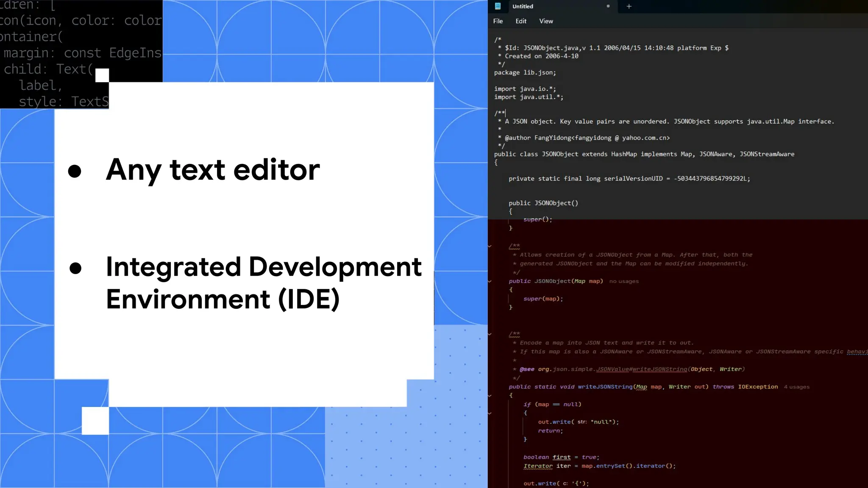This screenshot has height=488, width=868.
Task: Click the underlined Iterator type name
Action: (538, 466)
